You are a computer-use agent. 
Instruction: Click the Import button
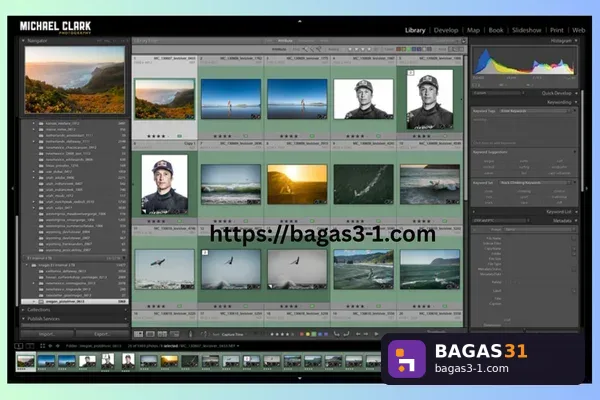click(47, 334)
